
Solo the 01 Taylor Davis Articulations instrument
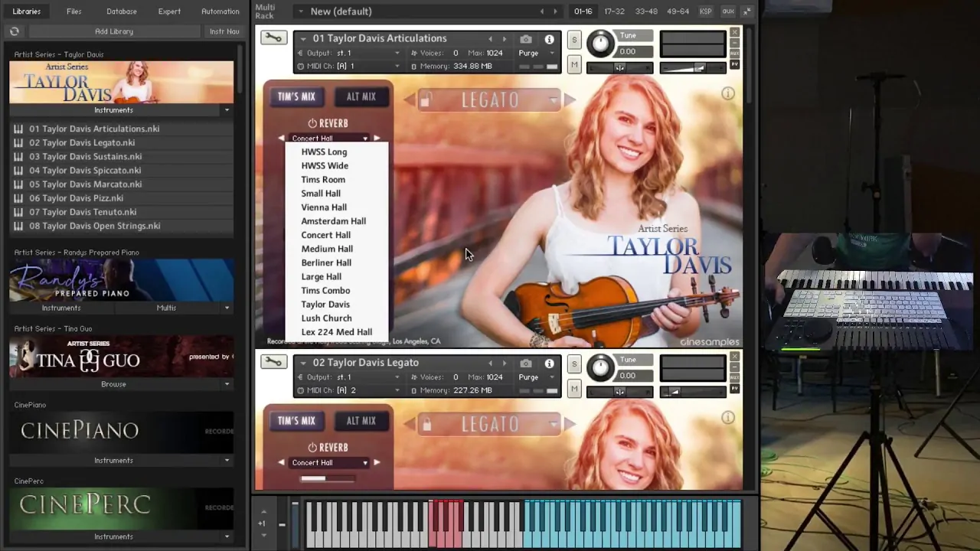[574, 40]
